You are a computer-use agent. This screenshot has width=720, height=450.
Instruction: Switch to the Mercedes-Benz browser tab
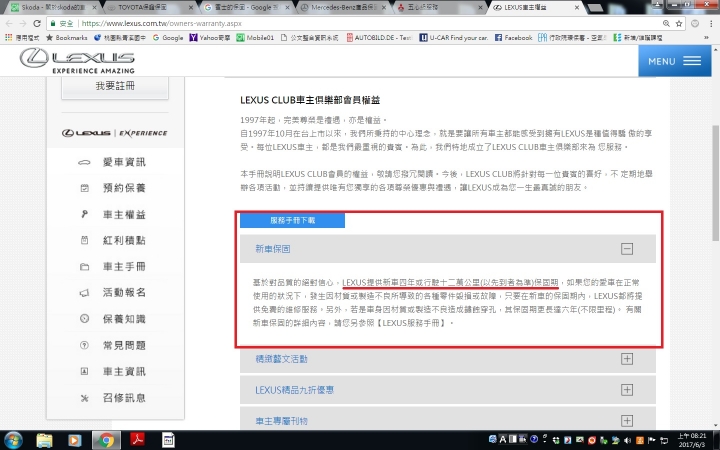point(342,7)
